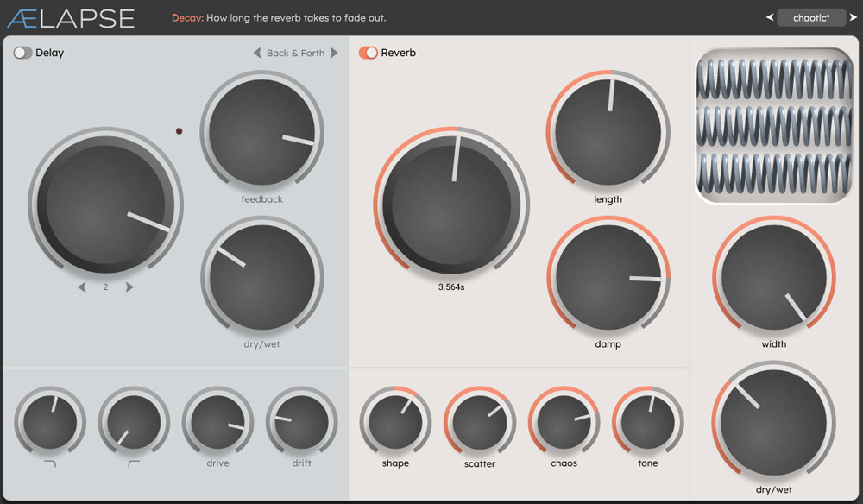Open the chaotic preset name menu
Viewport: 863px width, 504px height.
(811, 17)
